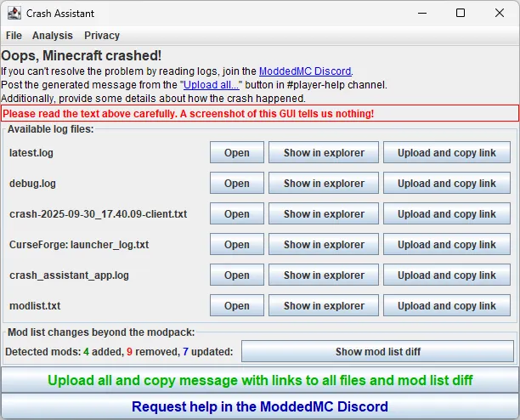Show debug.log in explorer
This screenshot has height=420, width=520.
[x=324, y=184]
